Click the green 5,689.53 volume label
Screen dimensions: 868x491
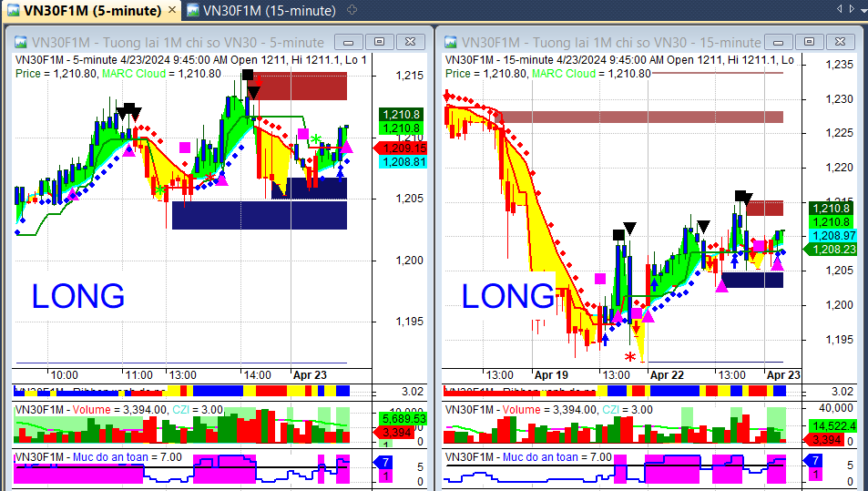coord(403,418)
